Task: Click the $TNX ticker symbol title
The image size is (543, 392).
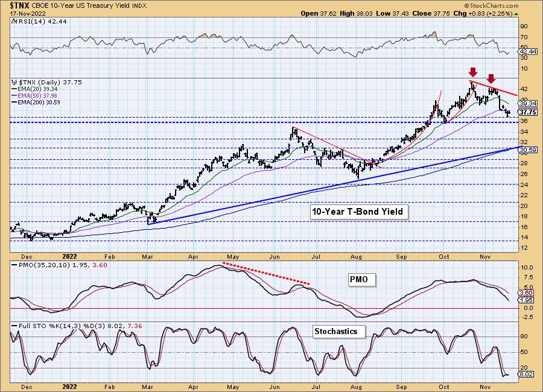Action: pos(20,5)
